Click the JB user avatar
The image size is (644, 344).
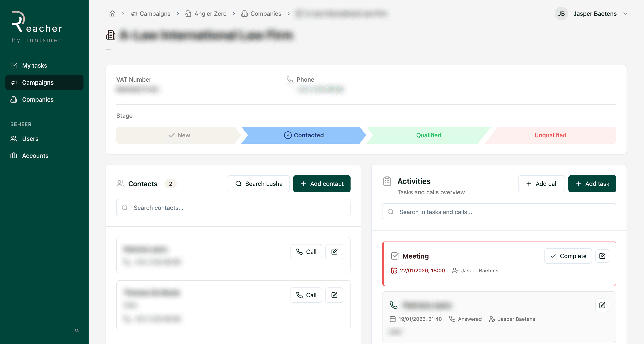point(561,13)
